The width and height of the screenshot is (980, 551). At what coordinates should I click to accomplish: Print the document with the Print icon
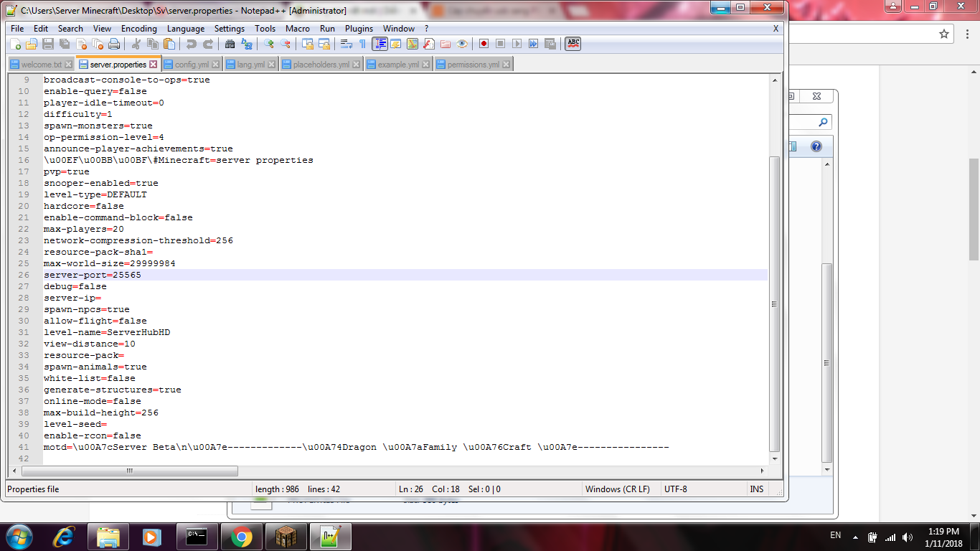pos(114,44)
